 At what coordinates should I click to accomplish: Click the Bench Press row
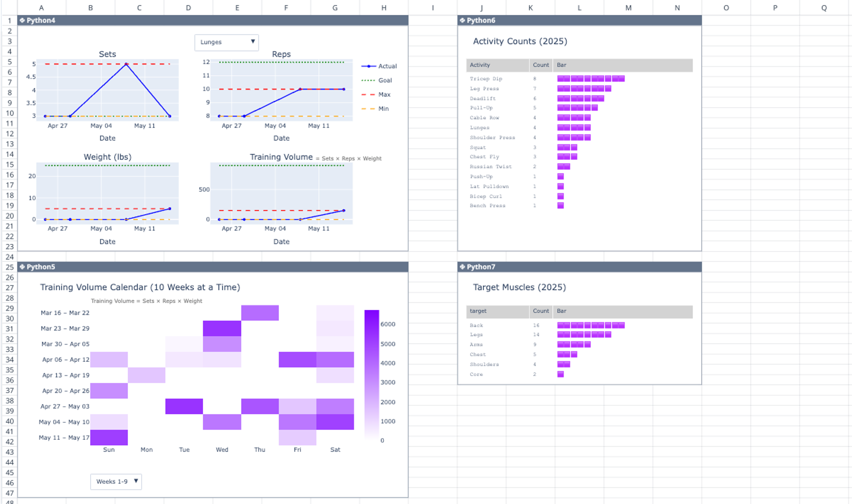click(579, 205)
